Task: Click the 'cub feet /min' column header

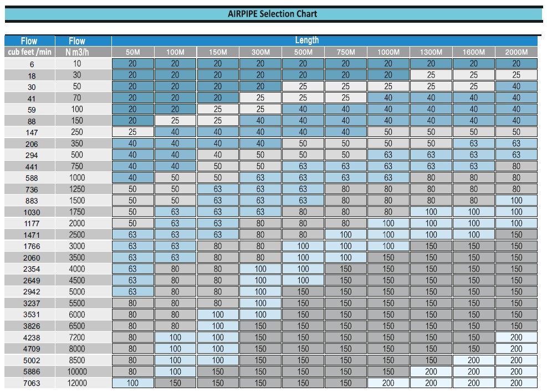Action: tap(30, 52)
